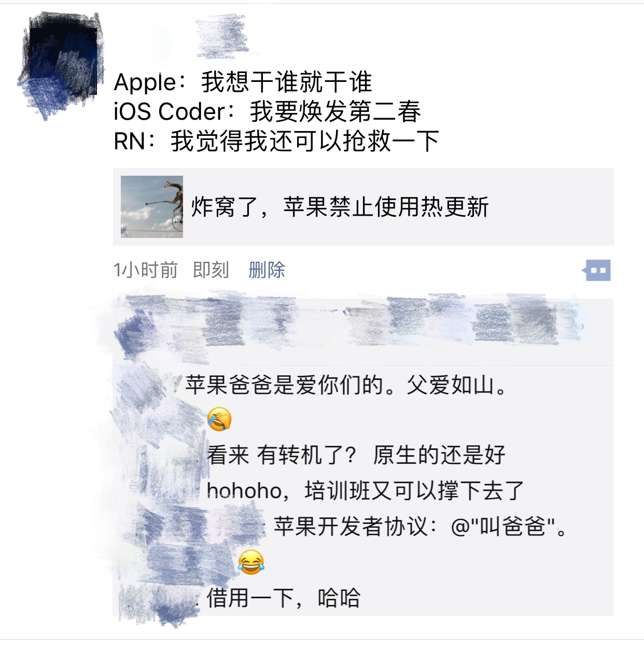This screenshot has height=649, width=644.
Task: Open the giraffe thumbnail of shared article
Action: (x=152, y=207)
